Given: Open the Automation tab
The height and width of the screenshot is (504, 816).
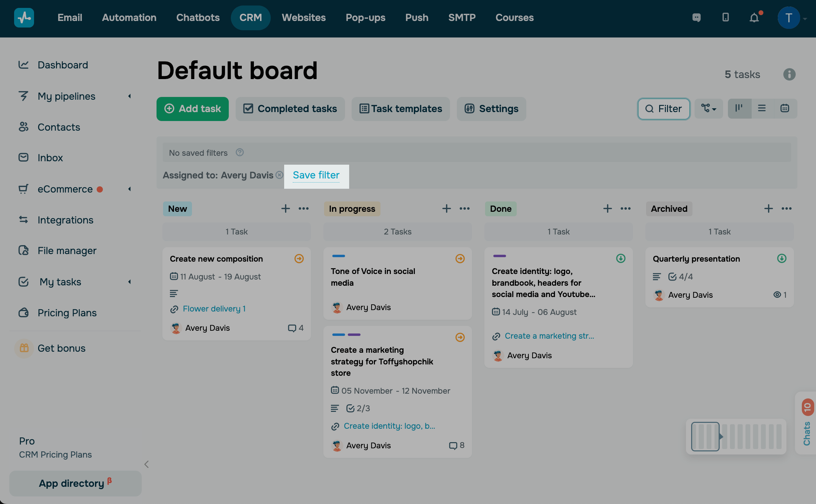Looking at the screenshot, I should click(x=129, y=18).
